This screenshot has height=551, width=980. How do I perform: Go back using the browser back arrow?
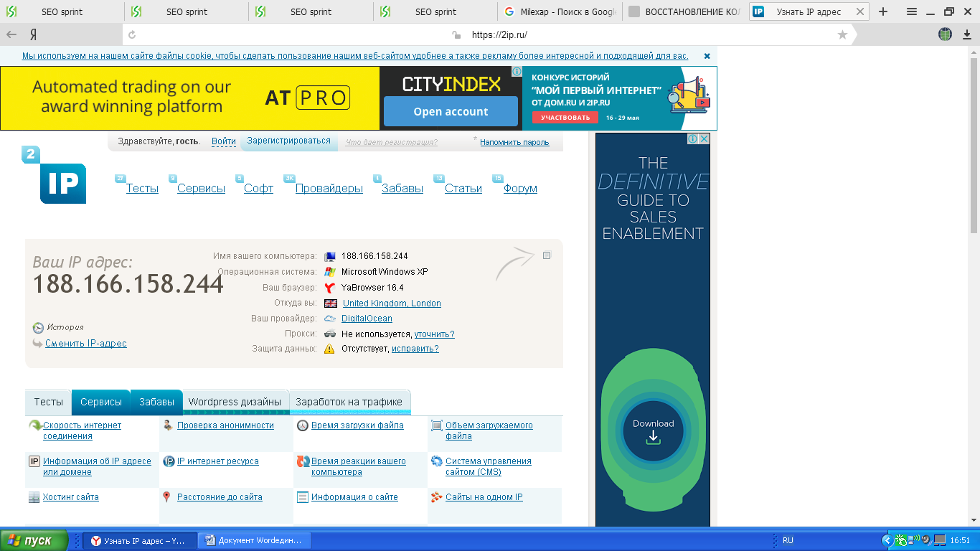(11, 34)
